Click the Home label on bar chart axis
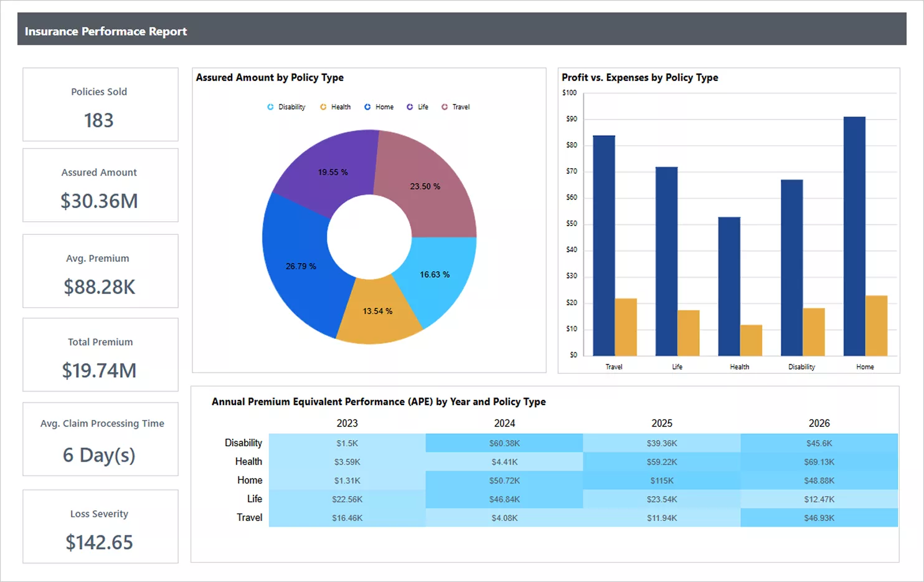 [865, 367]
